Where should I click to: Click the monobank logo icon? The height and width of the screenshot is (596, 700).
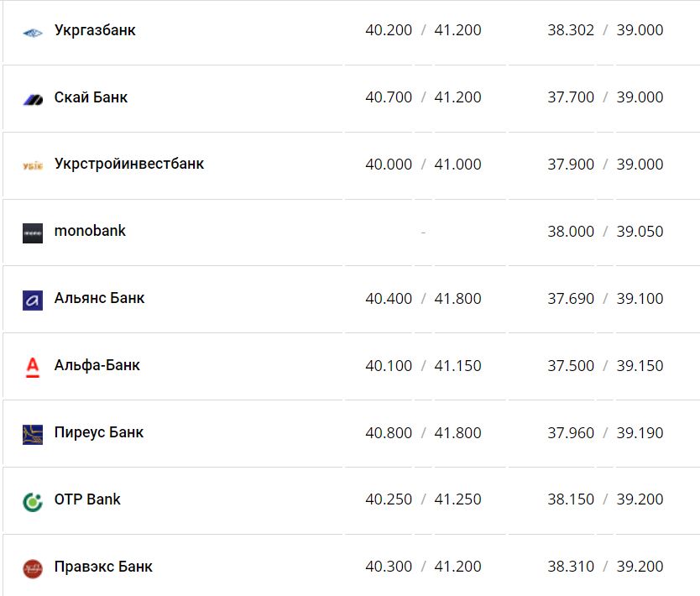tap(33, 233)
